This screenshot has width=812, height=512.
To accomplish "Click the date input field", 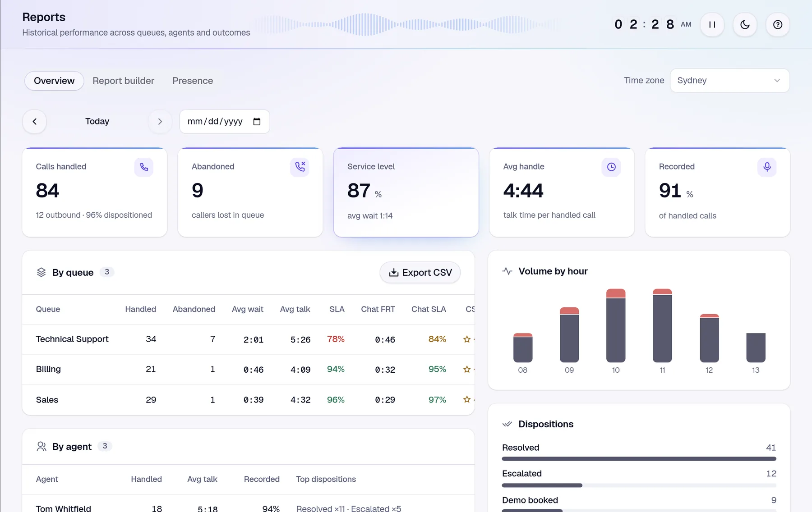I will [x=225, y=122].
